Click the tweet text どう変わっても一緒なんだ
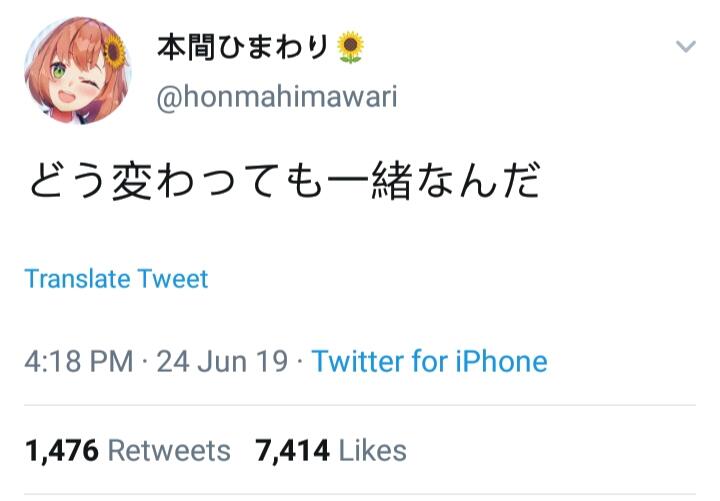The width and height of the screenshot is (720, 501). tap(285, 180)
